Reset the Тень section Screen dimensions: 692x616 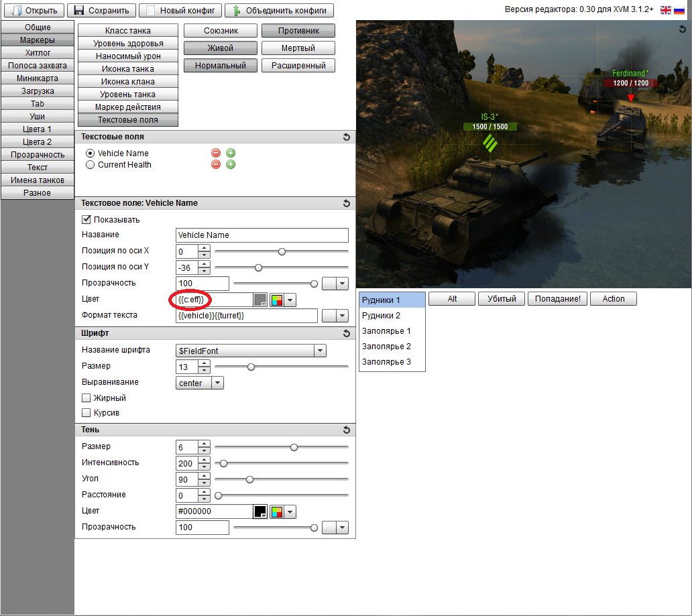[x=347, y=430]
